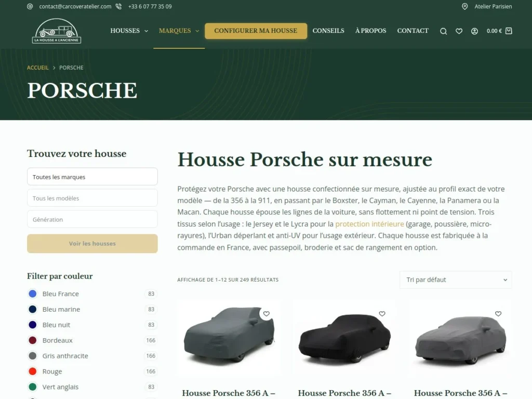Click the Porsche breadcrumb text
The width and height of the screenshot is (532, 399).
coord(71,68)
